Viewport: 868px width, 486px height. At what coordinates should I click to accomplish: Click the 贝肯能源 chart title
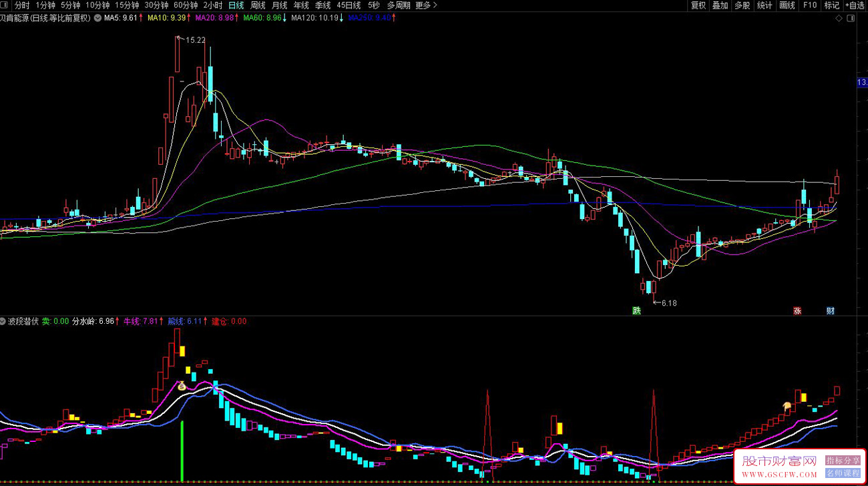[x=45, y=18]
